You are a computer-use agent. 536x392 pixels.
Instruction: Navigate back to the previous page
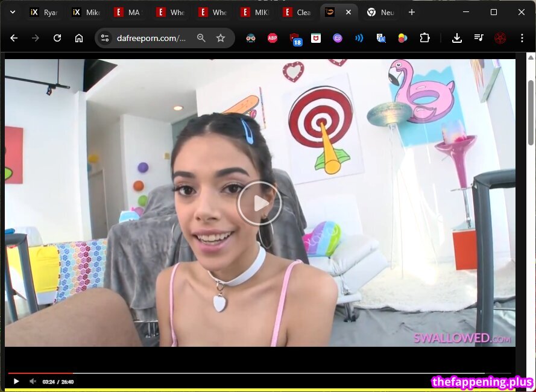14,38
